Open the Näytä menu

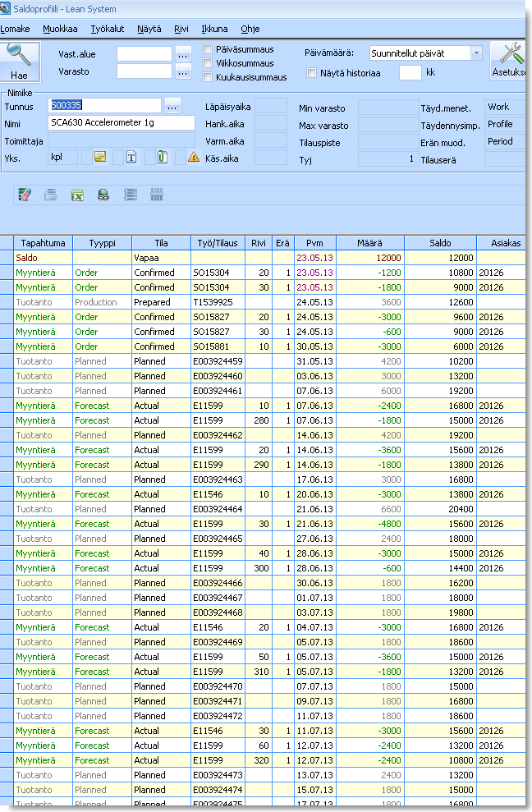pos(149,29)
